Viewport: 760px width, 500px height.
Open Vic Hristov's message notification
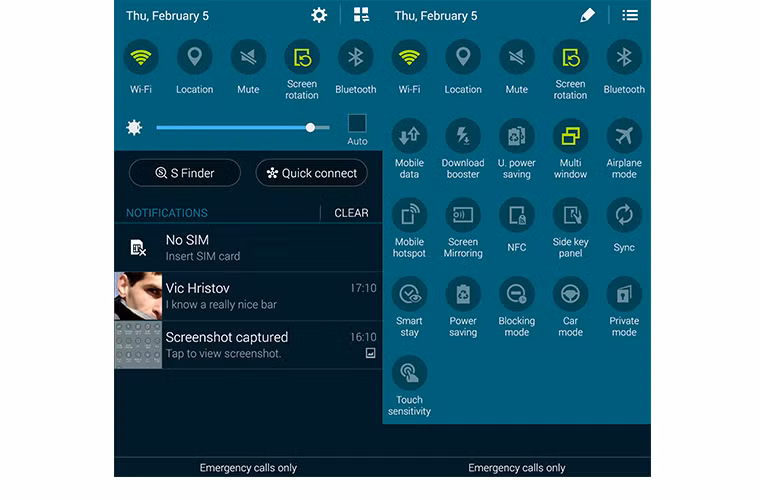click(248, 296)
